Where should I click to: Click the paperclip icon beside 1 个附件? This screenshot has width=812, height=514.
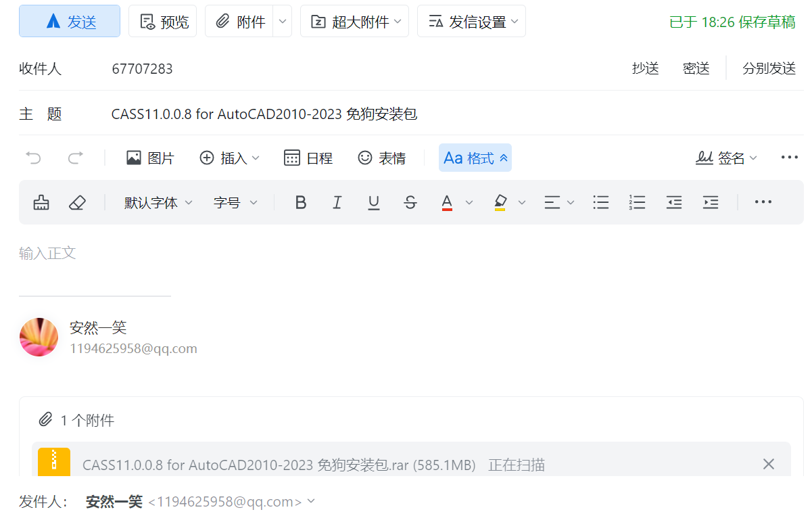[45, 420]
